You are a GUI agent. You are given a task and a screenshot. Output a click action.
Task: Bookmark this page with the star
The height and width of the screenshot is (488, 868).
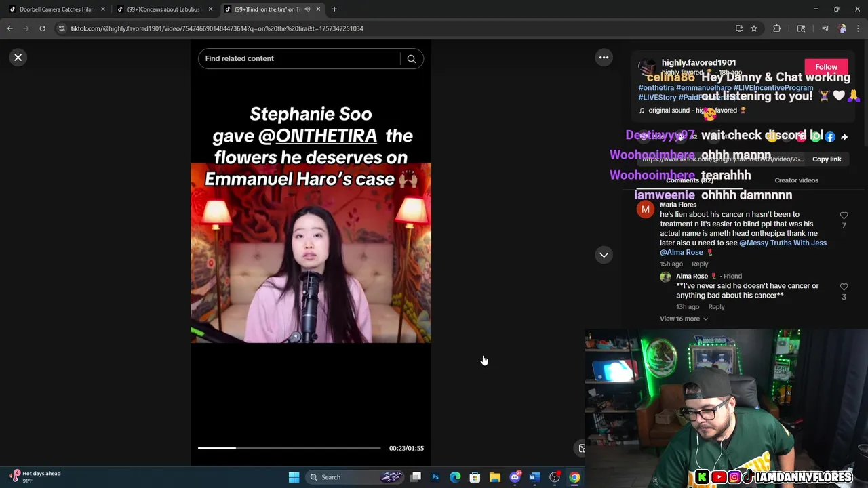pos(753,28)
